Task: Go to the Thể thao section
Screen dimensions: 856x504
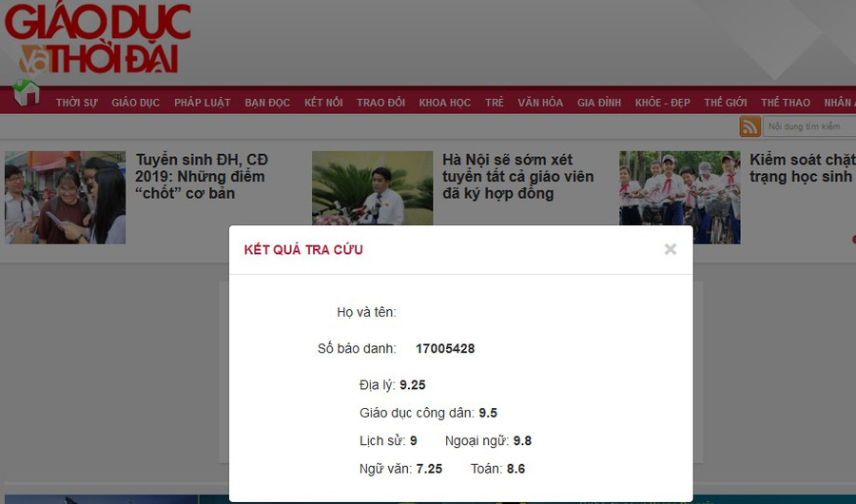Action: 786,103
